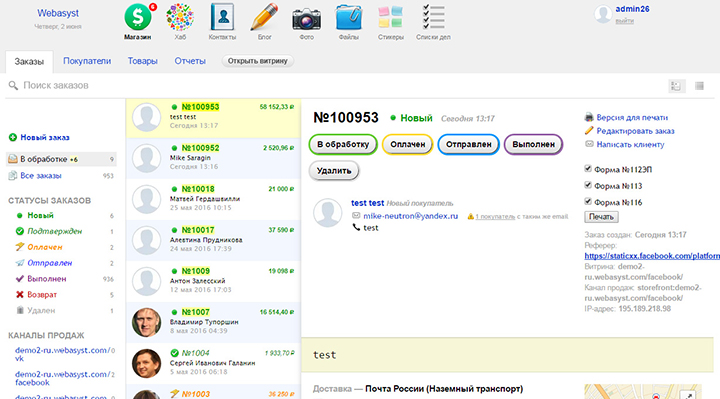This screenshot has width=720, height=399.
Task: Click the Подтвержден green check icon
Action: (20, 231)
